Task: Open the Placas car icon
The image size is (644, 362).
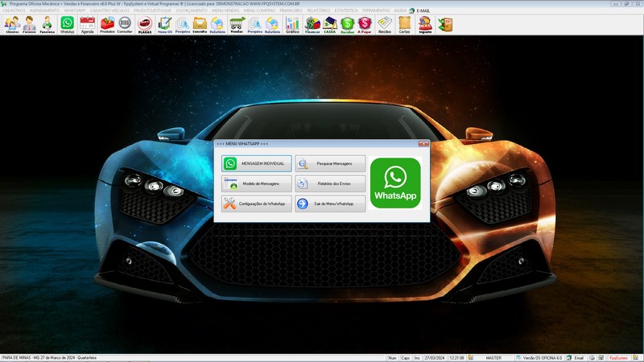Action: click(x=145, y=25)
